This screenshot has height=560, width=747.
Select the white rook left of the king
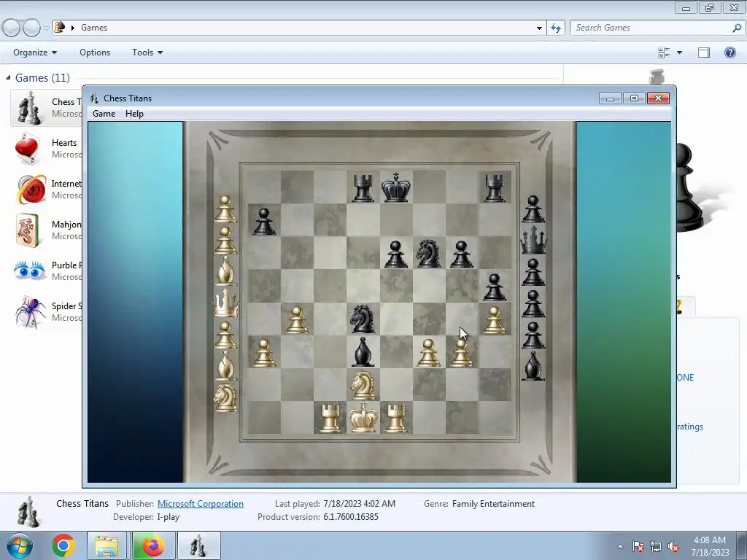[x=330, y=418]
